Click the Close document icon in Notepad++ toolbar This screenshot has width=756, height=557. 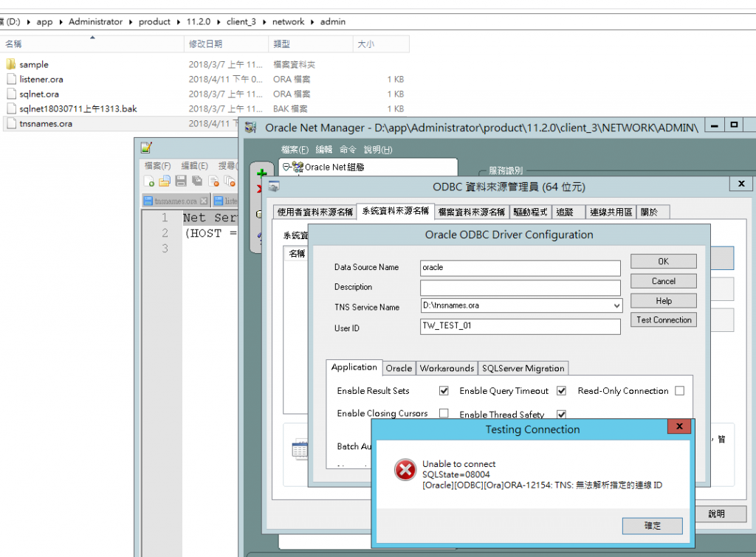tap(213, 181)
